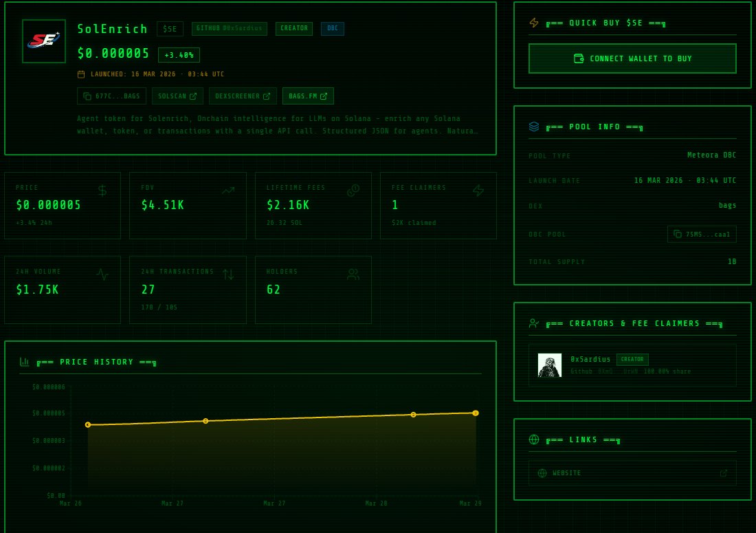
Task: Click the SolEnrich SE logo thumbnail
Action: [44, 41]
